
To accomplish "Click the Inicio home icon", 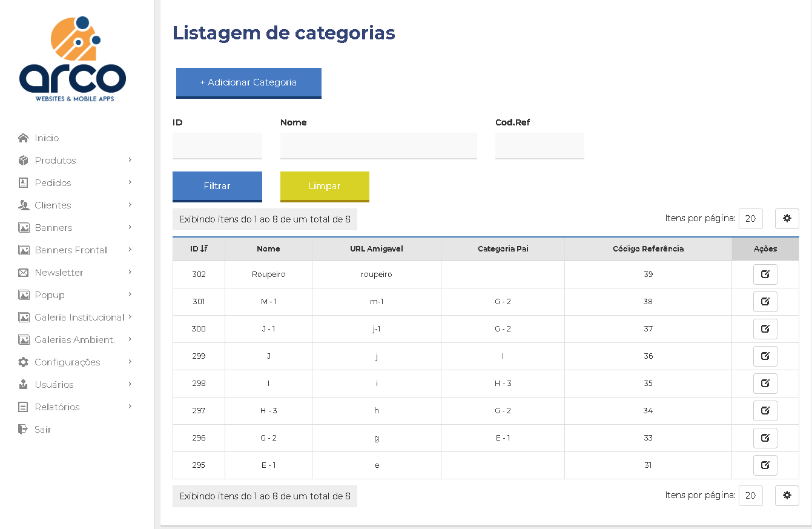I will (x=24, y=138).
